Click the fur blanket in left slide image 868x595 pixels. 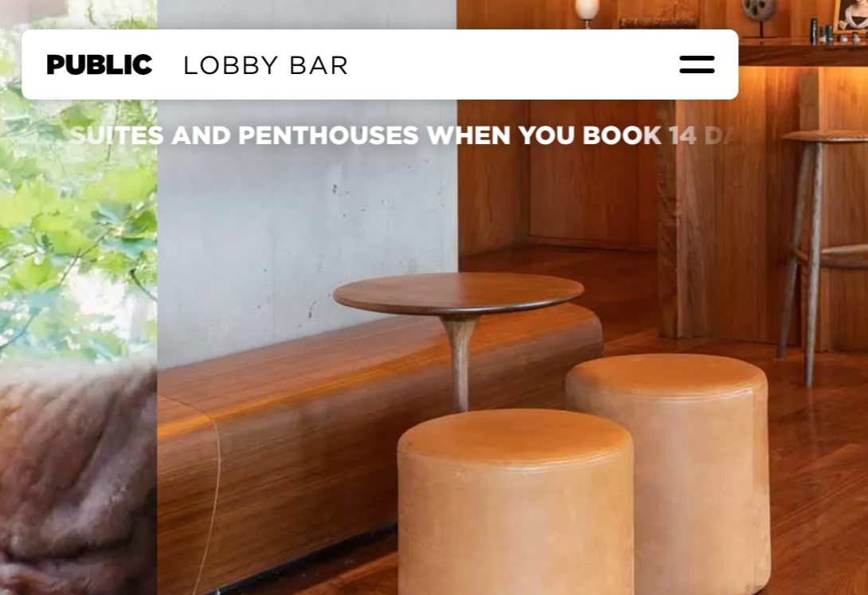(77, 476)
